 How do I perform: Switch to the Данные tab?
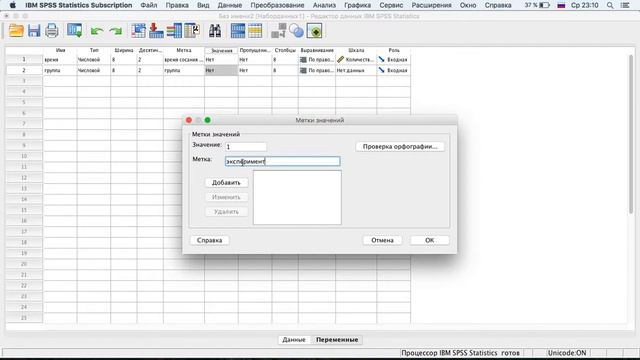pos(293,340)
